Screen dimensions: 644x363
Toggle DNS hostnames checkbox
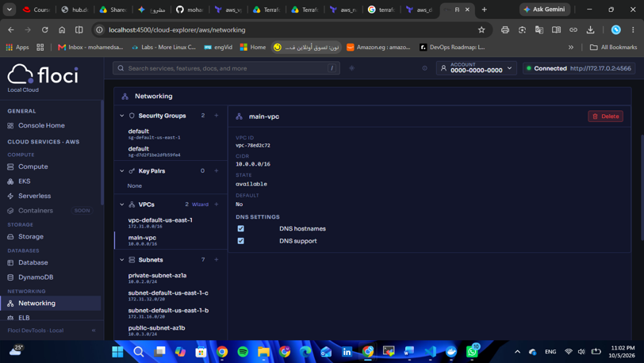point(240,229)
